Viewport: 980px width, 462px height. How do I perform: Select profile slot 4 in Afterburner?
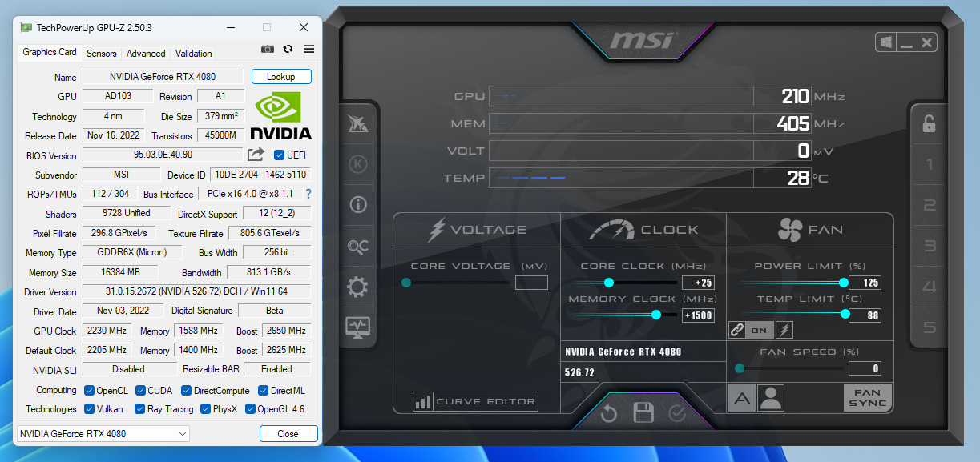(930, 287)
